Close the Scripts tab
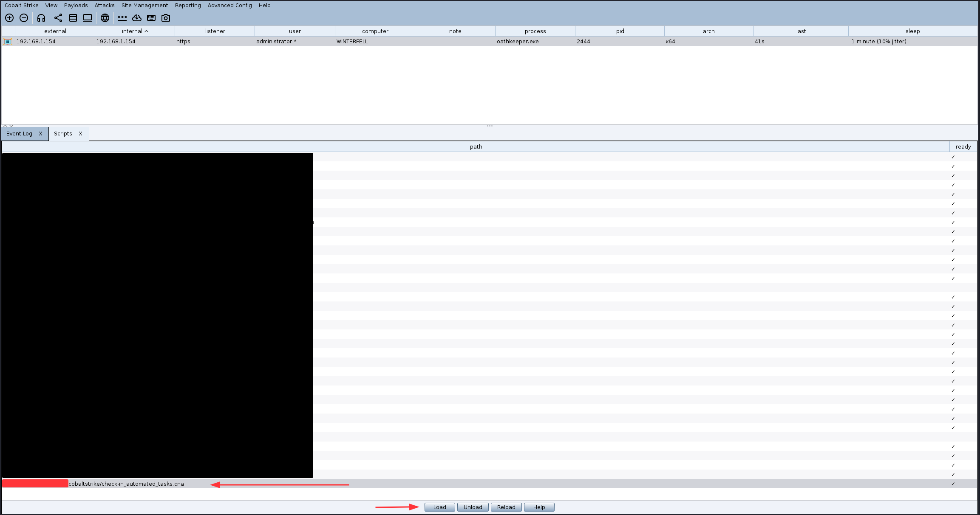This screenshot has width=980, height=515. (80, 133)
